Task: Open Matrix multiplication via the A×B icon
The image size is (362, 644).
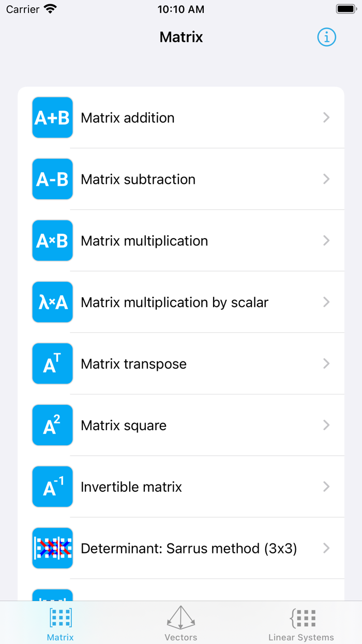Action: tap(52, 240)
